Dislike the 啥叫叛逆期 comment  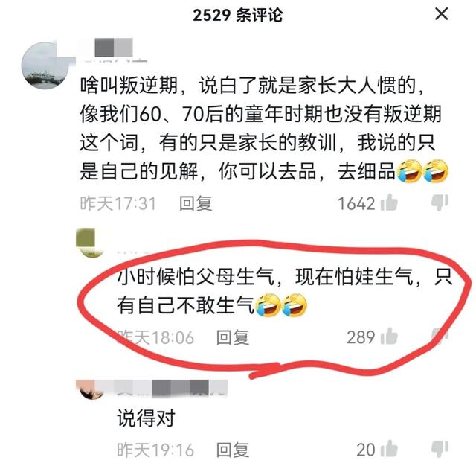coord(440,203)
